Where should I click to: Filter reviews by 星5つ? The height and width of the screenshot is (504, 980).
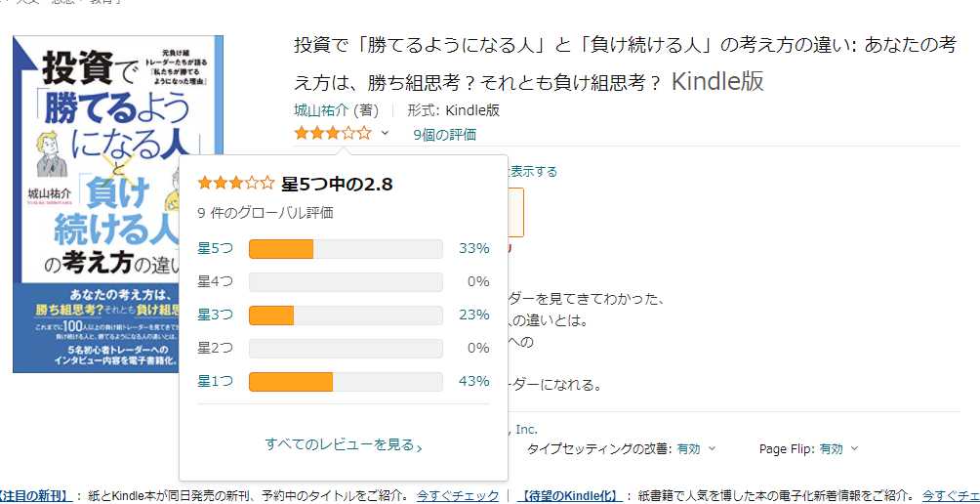[216, 248]
